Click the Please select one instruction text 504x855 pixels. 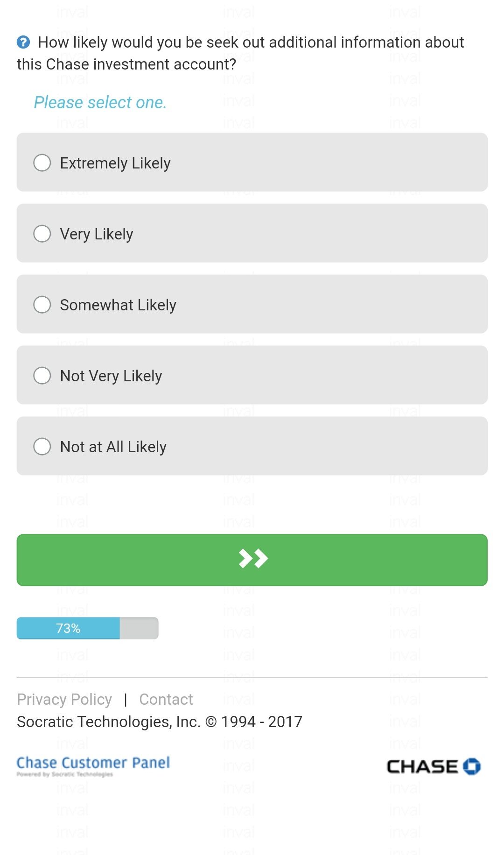(100, 103)
